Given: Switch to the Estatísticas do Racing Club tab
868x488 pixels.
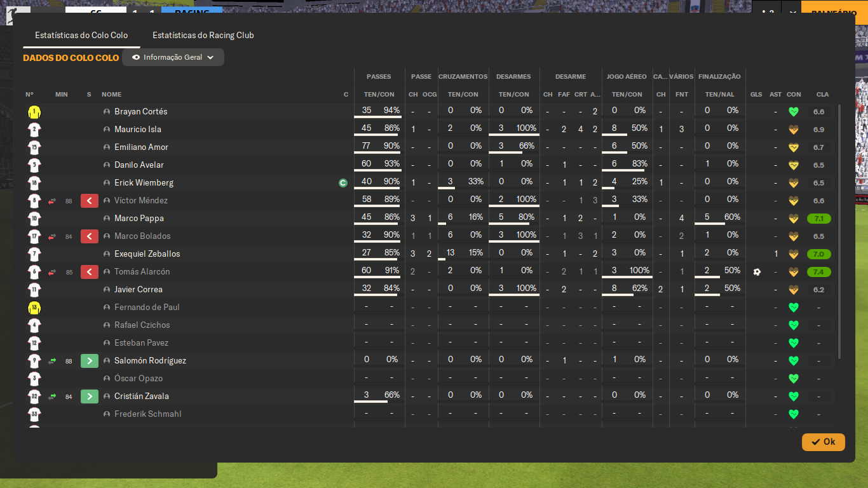Looking at the screenshot, I should point(203,36).
